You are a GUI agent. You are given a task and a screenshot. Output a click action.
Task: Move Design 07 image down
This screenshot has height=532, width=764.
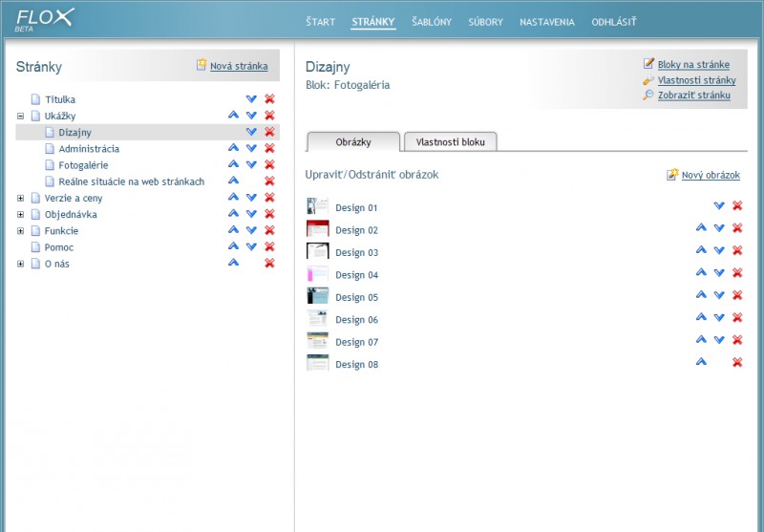click(x=719, y=340)
